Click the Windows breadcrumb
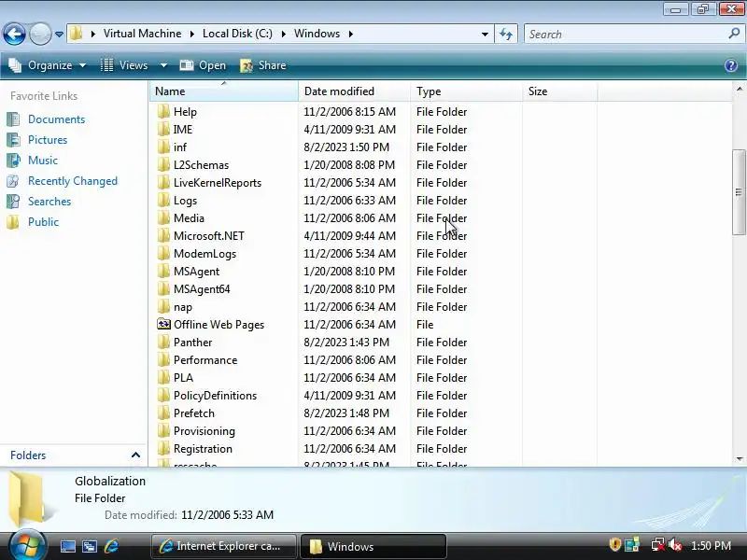Viewport: 747px width, 560px height. point(317,34)
